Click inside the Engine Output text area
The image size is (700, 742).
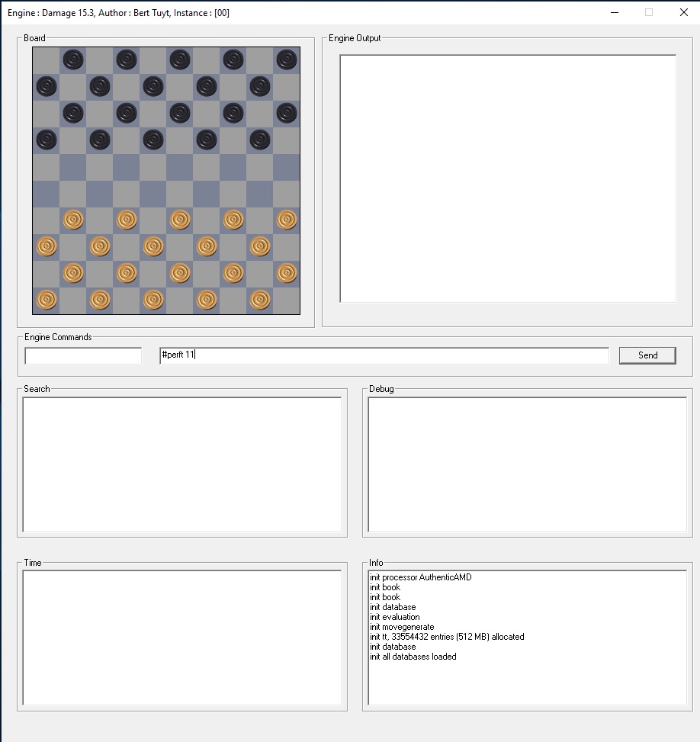(507, 178)
